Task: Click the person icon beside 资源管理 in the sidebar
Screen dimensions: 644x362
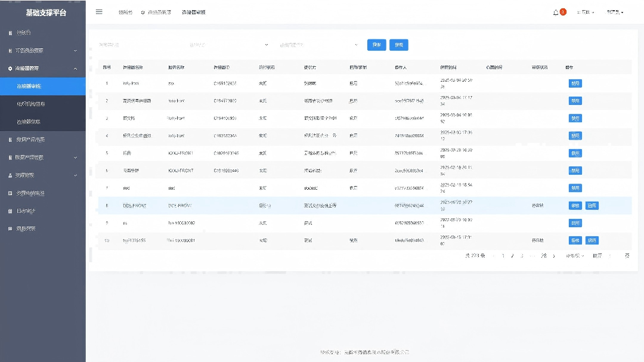Action: 10,175
